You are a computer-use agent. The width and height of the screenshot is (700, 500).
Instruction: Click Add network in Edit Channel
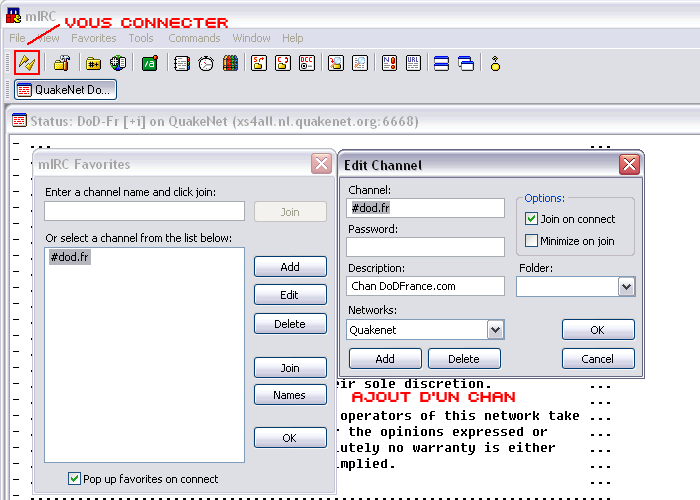[385, 358]
